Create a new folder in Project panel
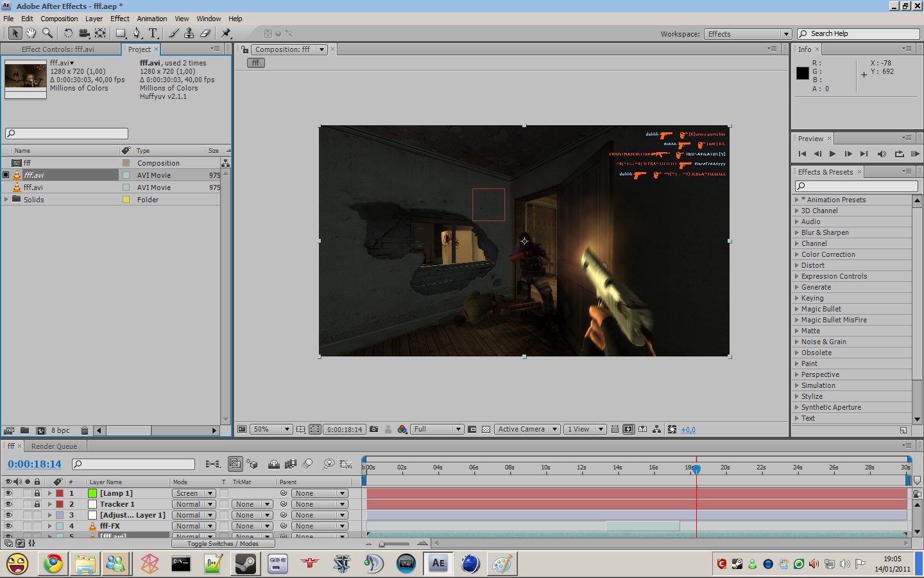924x578 pixels. pyautogui.click(x=24, y=430)
